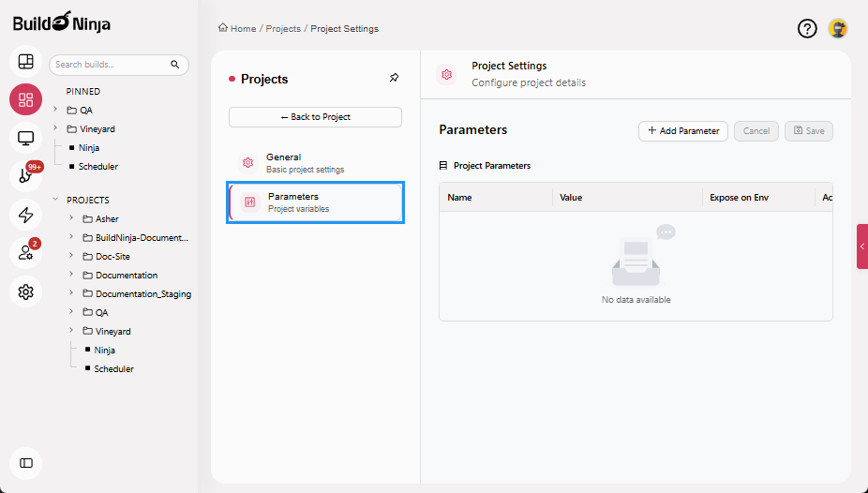The width and height of the screenshot is (868, 493).
Task: Open the settings gear in sidebar
Action: 26,291
